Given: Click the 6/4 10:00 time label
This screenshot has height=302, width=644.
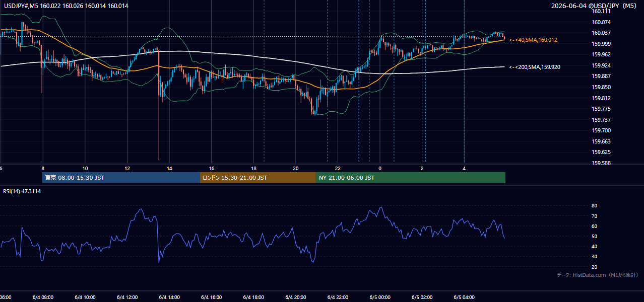Looking at the screenshot, I should 85,297.
